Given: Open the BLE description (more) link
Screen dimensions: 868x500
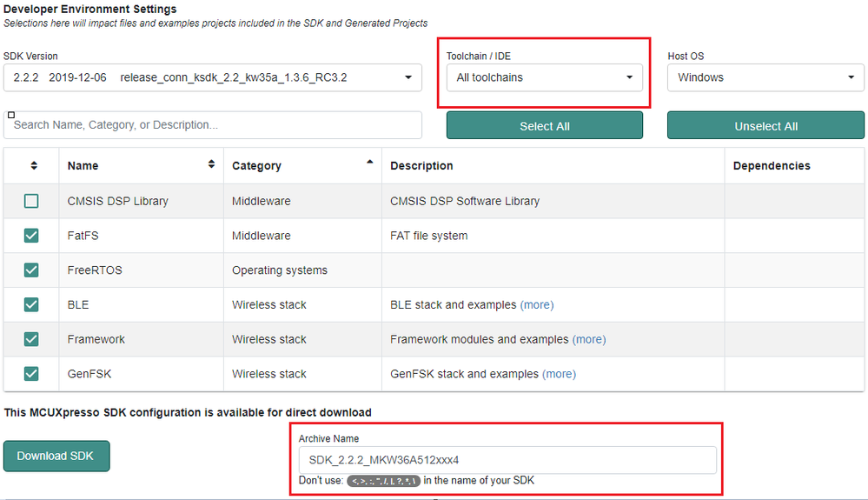Looking at the screenshot, I should coord(536,305).
